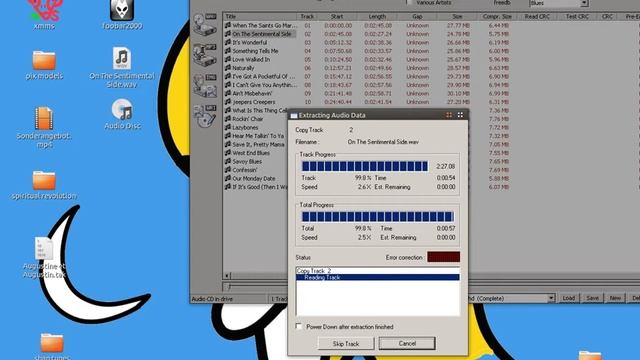Click the white grid icon in dialog title bar
Image resolution: width=640 pixels, height=360 pixels.
[460, 115]
